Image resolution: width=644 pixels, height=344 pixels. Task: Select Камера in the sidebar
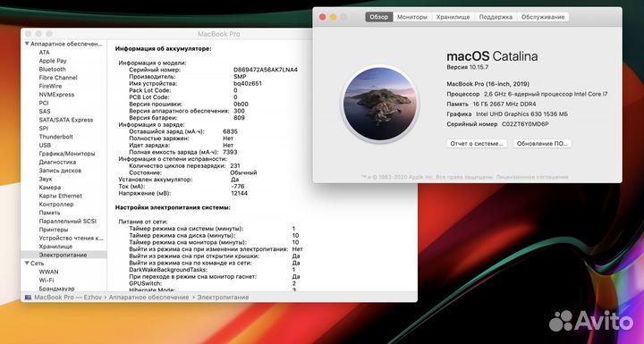(50, 187)
